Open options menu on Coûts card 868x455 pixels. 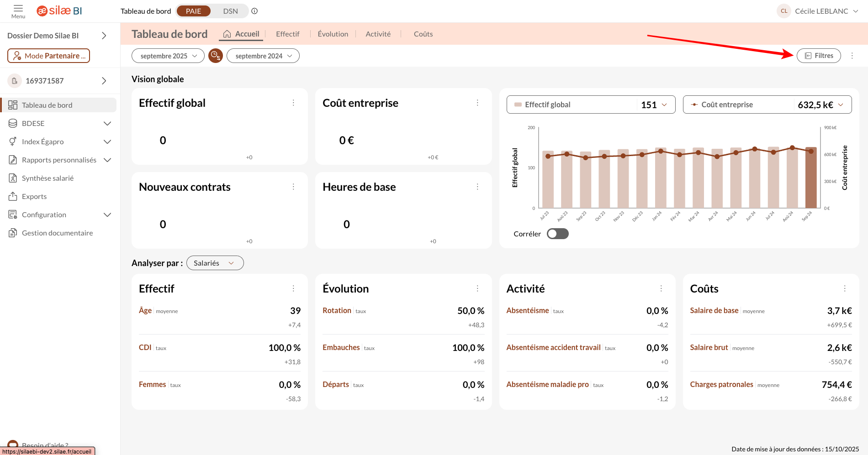tap(845, 288)
